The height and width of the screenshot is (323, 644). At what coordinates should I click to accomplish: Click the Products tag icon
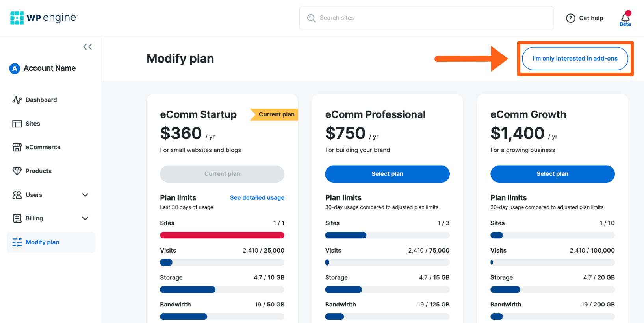[x=17, y=171]
